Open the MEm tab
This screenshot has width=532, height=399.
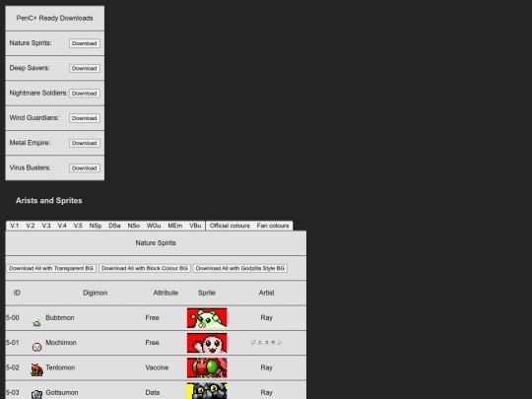tap(175, 226)
